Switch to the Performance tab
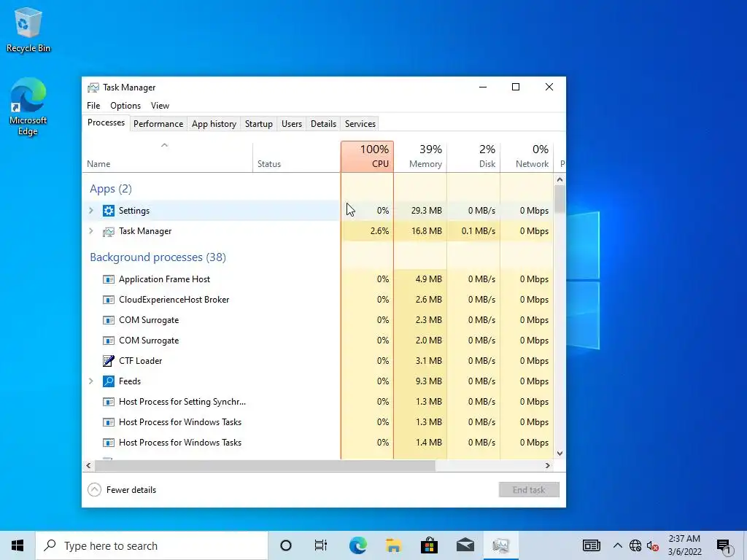 (158, 124)
